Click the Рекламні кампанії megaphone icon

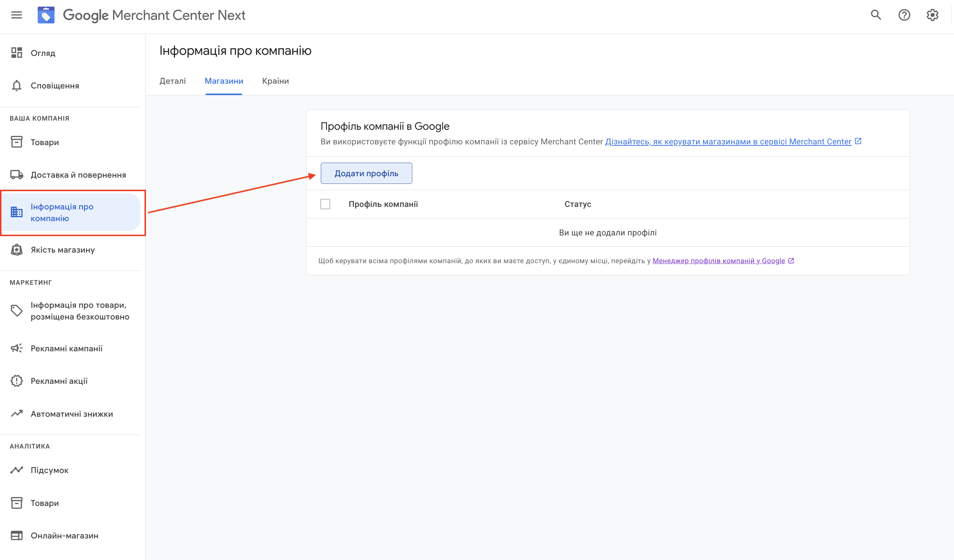(x=17, y=348)
